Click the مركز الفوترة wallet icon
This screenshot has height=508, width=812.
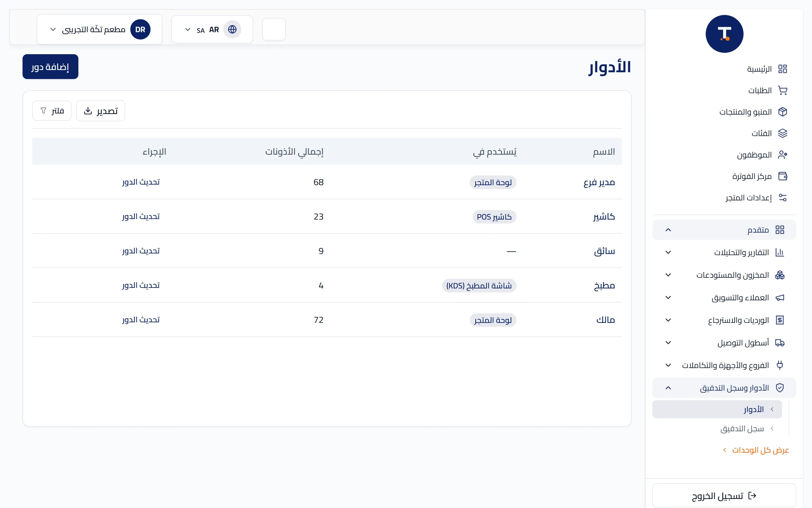[782, 176]
